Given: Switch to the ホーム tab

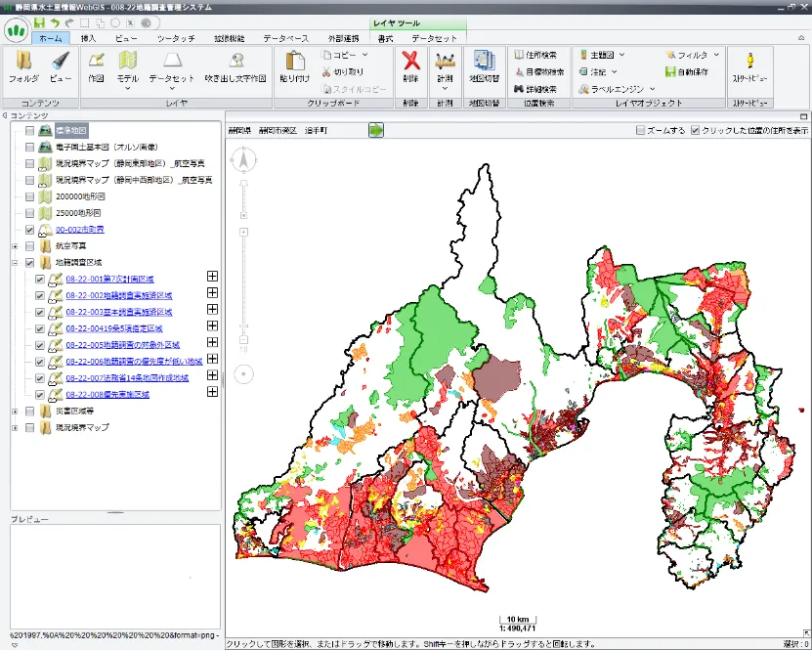Looking at the screenshot, I should pos(50,38).
